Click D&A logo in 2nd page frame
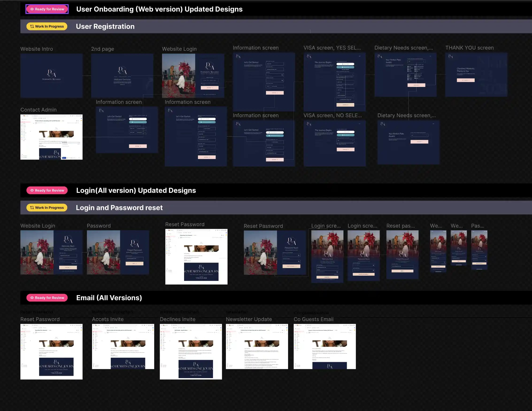 [122, 70]
